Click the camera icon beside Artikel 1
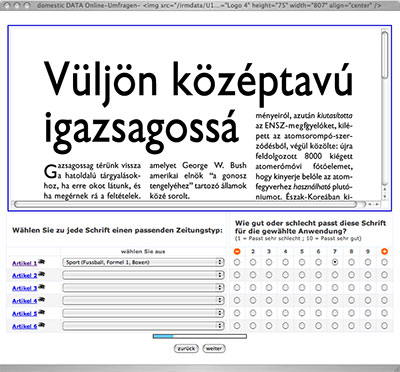400x372 pixels. [x=41, y=262]
